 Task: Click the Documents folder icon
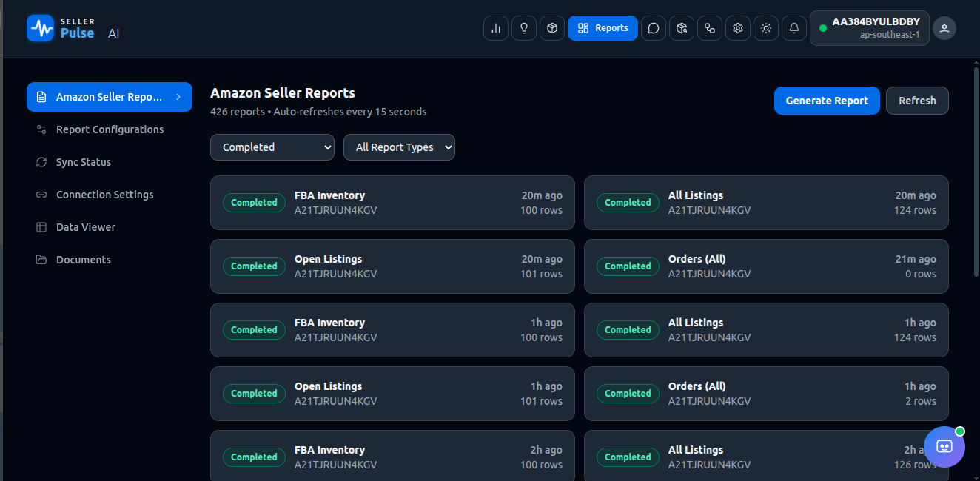tap(41, 260)
